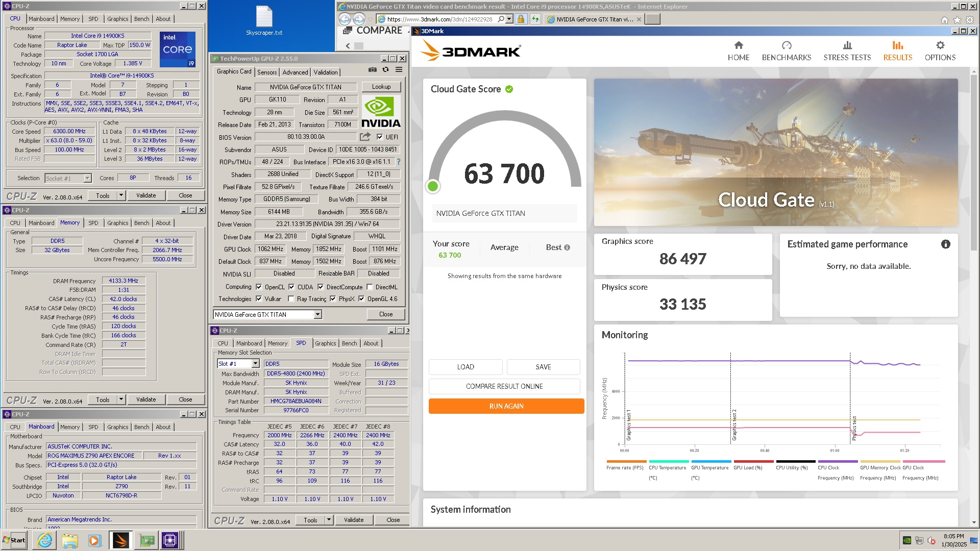Click the IE address bar search magnifier
The image size is (980, 551).
click(x=501, y=19)
